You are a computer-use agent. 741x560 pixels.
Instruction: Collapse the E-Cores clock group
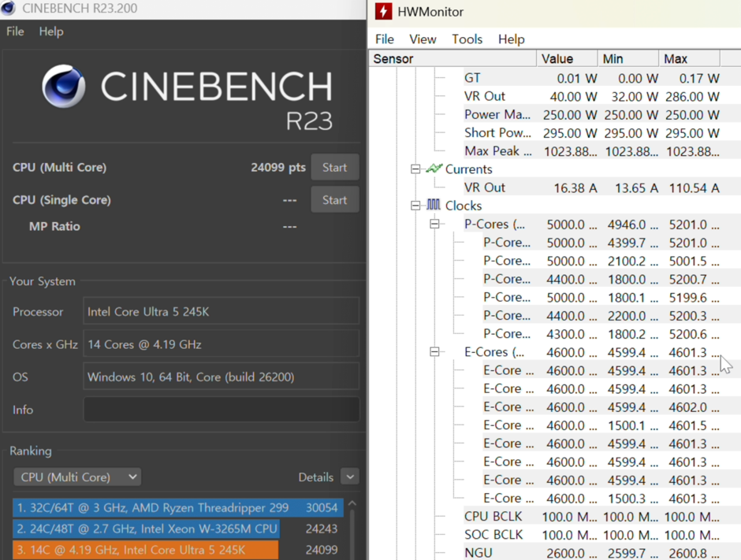[x=435, y=352]
